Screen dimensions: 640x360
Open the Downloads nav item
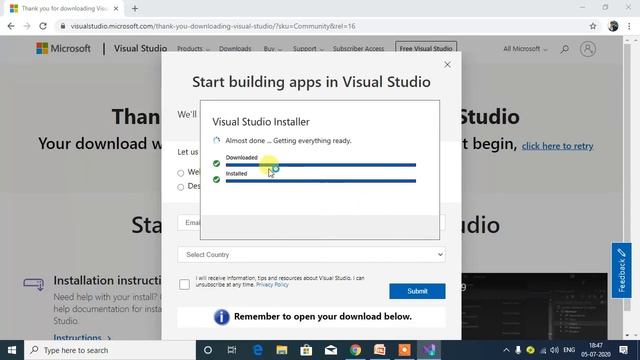[235, 49]
